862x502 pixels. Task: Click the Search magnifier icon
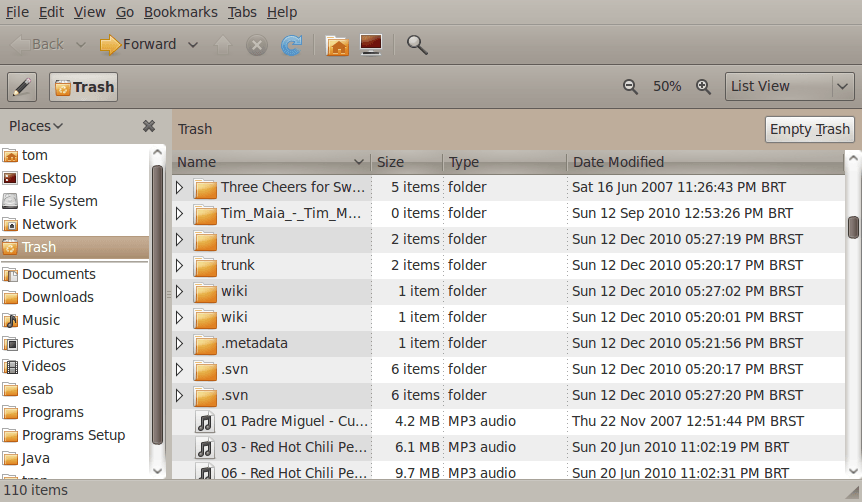tap(417, 45)
